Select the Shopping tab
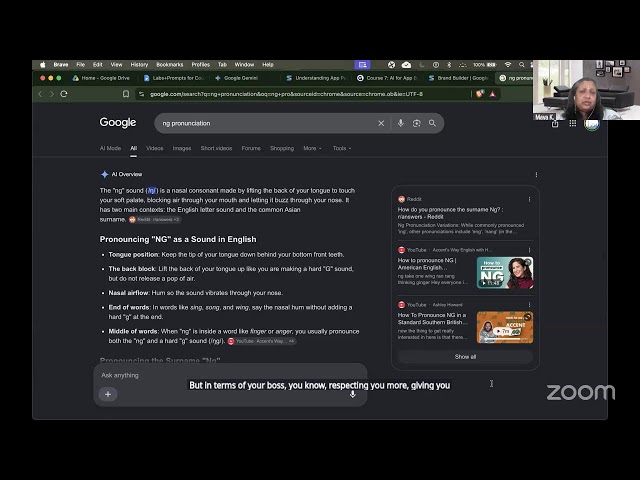 pyautogui.click(x=282, y=148)
